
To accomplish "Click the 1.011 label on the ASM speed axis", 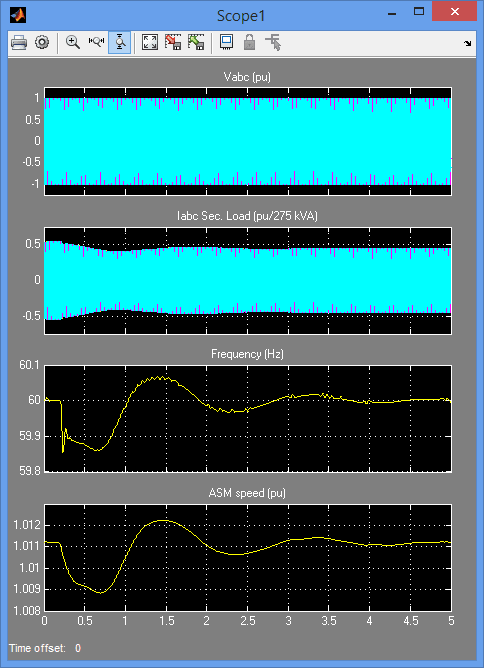I will click(x=28, y=547).
